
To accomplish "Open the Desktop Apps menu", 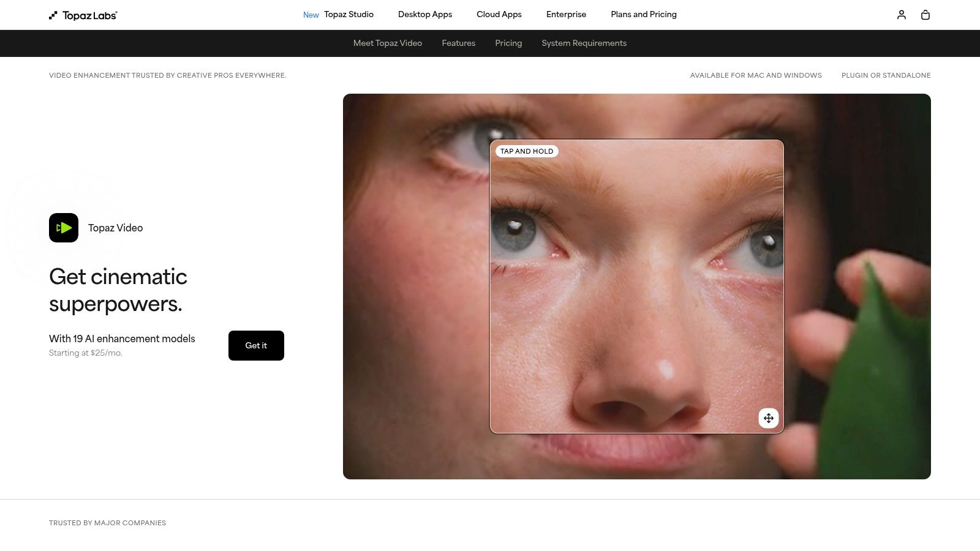I will (425, 15).
